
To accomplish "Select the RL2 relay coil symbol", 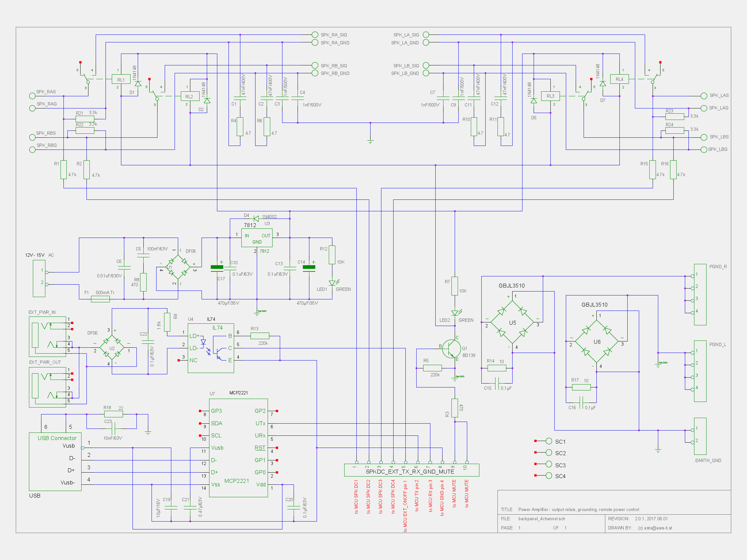I will click(190, 96).
